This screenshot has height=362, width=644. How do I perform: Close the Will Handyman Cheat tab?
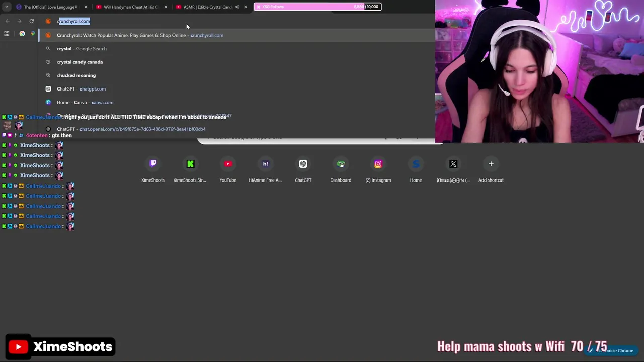(x=166, y=7)
